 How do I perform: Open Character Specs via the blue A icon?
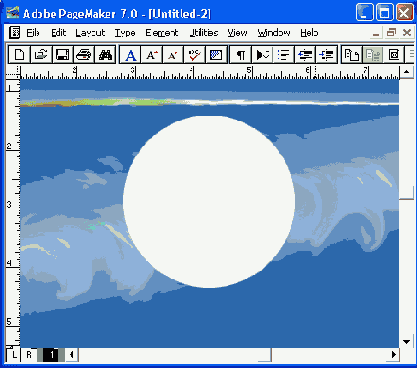(130, 55)
